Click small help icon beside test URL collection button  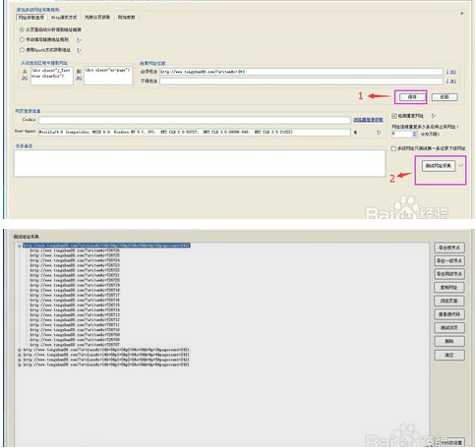click(461, 166)
